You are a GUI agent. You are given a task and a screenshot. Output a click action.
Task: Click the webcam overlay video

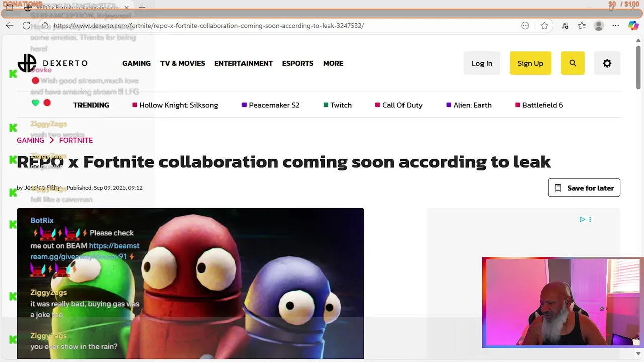click(562, 303)
